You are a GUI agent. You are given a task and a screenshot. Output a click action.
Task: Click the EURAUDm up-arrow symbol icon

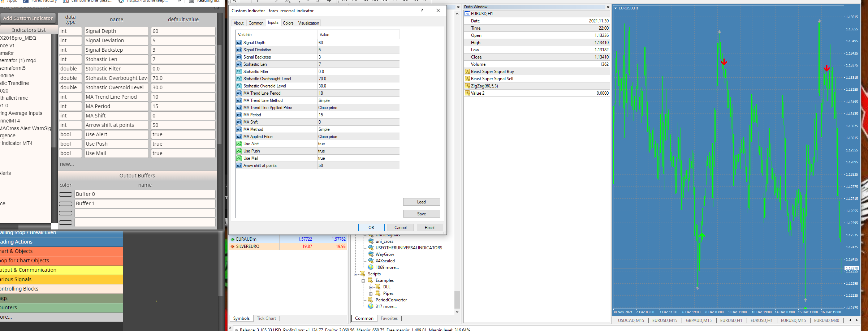coord(233,239)
